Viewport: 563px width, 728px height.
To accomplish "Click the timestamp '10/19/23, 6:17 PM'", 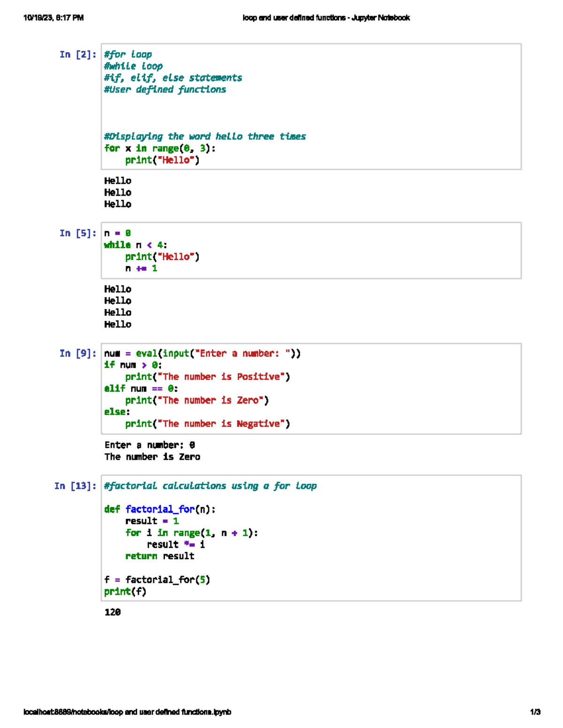I will 53,18.
